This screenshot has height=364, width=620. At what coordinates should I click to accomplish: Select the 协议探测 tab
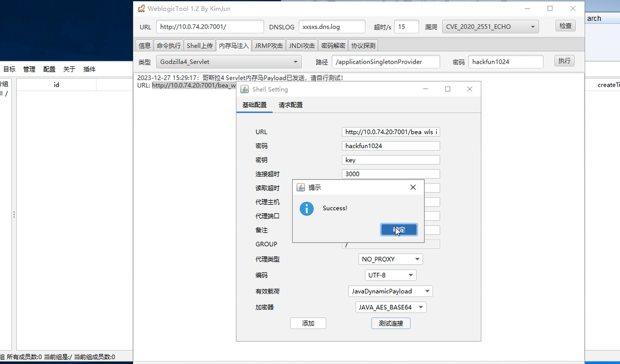(363, 46)
